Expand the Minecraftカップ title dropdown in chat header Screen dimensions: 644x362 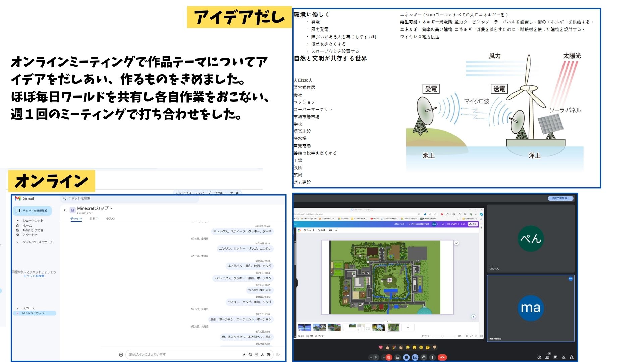coord(111,208)
